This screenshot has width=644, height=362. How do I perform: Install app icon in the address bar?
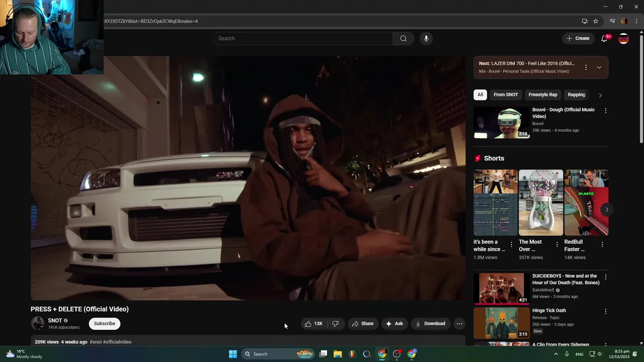tap(585, 21)
